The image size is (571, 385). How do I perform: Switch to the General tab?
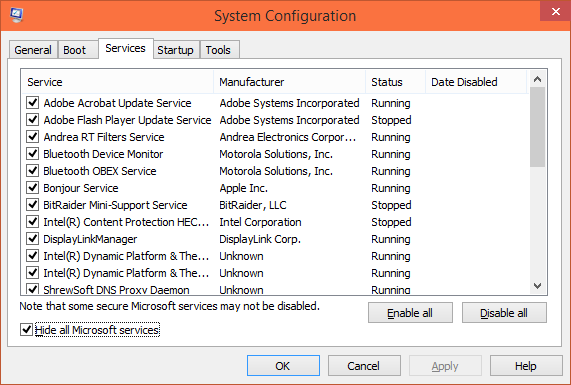[33, 50]
